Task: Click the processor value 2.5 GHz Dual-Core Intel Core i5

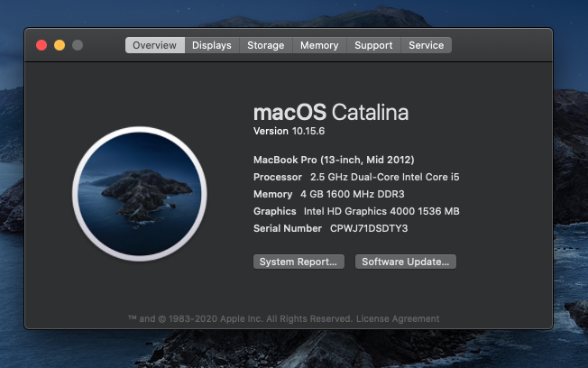Action: [385, 177]
